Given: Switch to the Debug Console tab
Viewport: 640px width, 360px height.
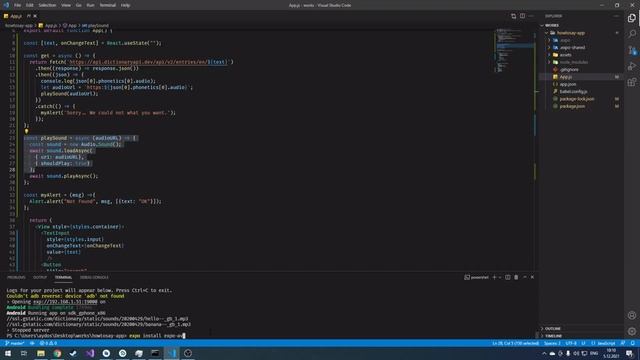Looking at the screenshot, I should 94,278.
